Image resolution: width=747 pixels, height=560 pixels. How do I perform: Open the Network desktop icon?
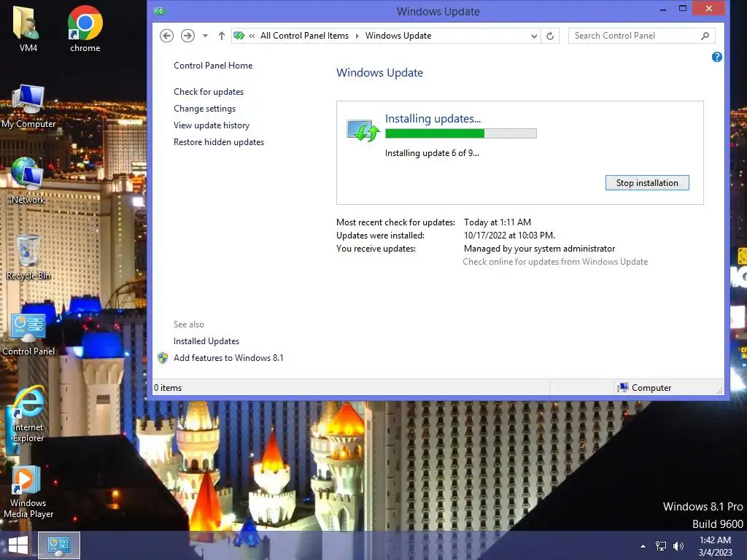point(28,181)
